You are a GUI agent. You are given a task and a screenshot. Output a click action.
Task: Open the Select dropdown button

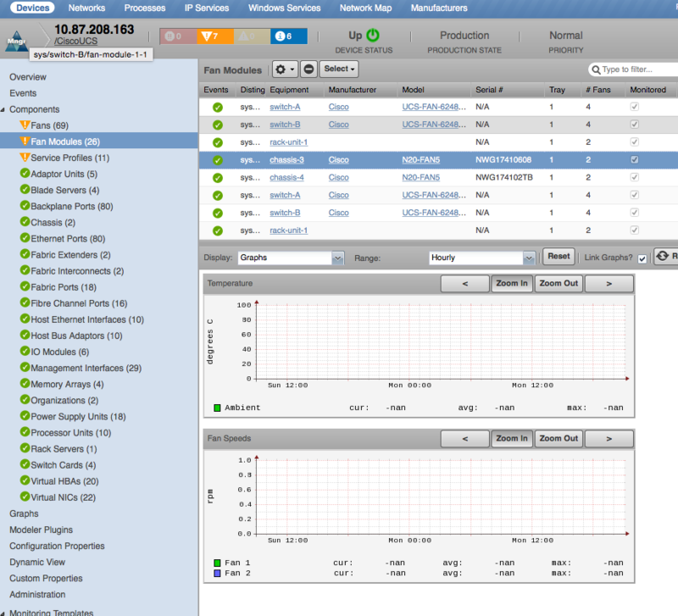click(339, 69)
